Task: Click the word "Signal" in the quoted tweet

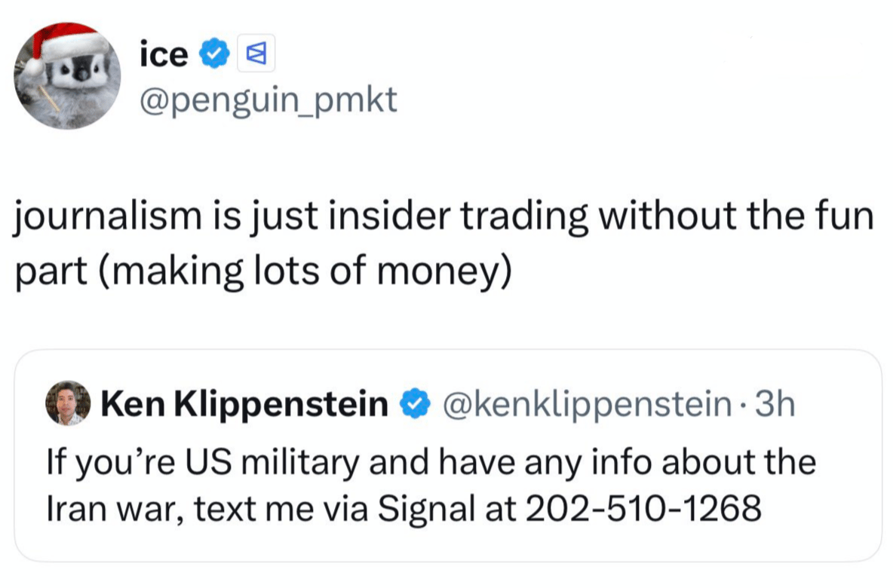Action: 425,509
